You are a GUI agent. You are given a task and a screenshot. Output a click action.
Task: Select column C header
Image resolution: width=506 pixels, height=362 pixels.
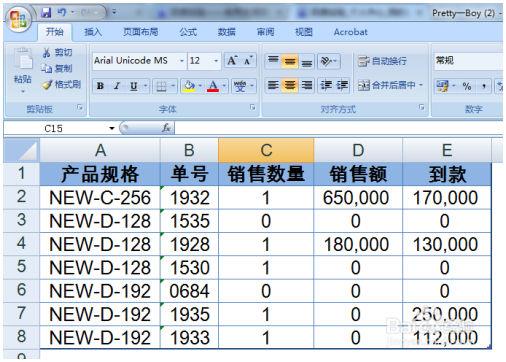click(266, 151)
